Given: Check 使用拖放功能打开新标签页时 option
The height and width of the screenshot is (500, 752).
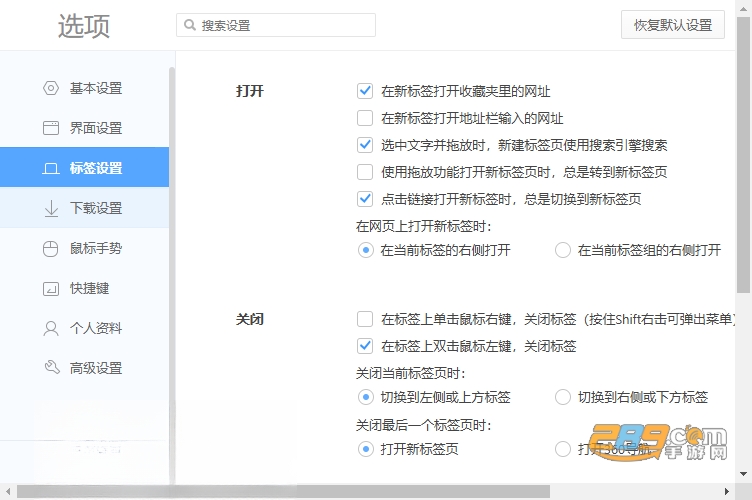Looking at the screenshot, I should point(365,172).
